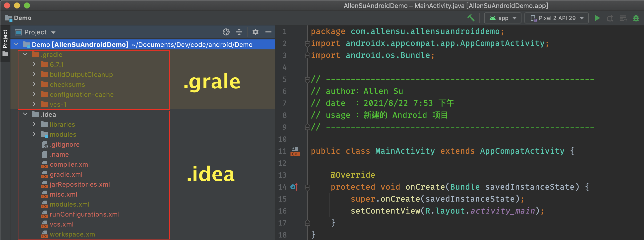Expand the buildOutputCleanup folder

(x=34, y=74)
